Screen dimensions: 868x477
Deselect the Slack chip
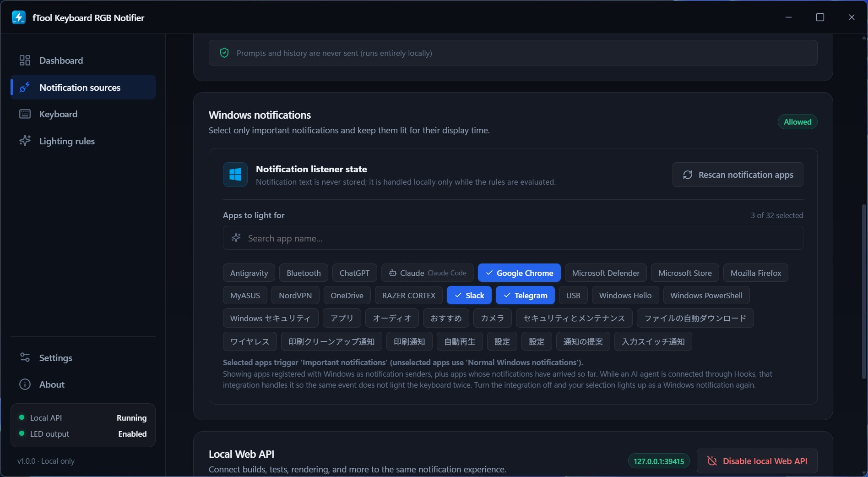(x=469, y=295)
